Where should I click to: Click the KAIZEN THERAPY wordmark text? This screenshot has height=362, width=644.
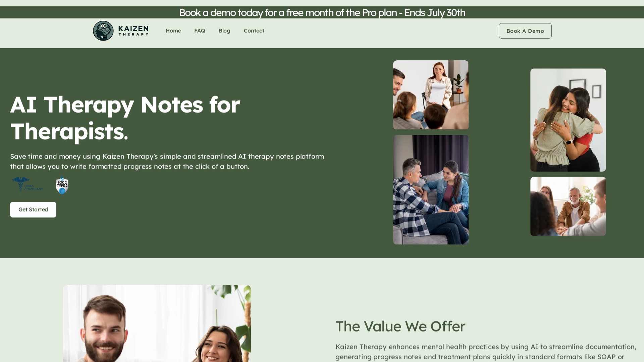tap(133, 31)
